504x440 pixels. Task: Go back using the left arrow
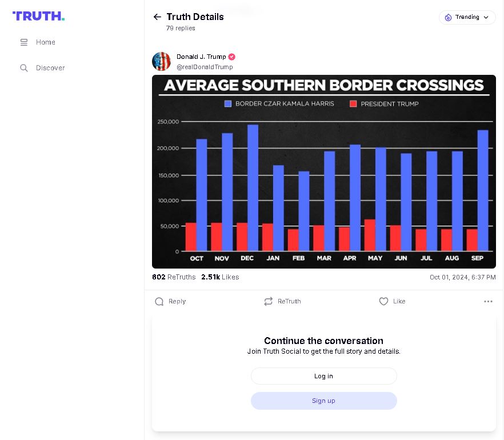click(x=157, y=17)
